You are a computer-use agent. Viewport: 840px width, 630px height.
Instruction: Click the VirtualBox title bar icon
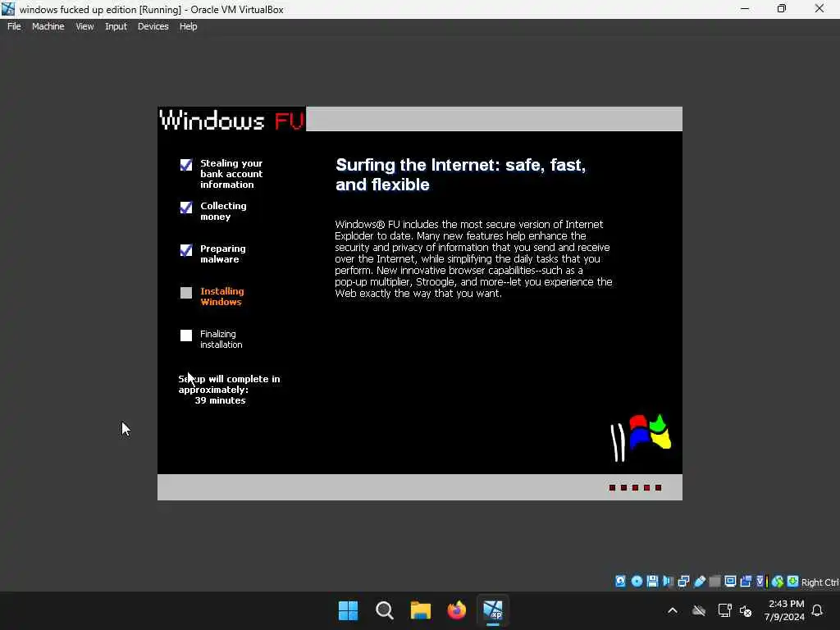pos(8,9)
